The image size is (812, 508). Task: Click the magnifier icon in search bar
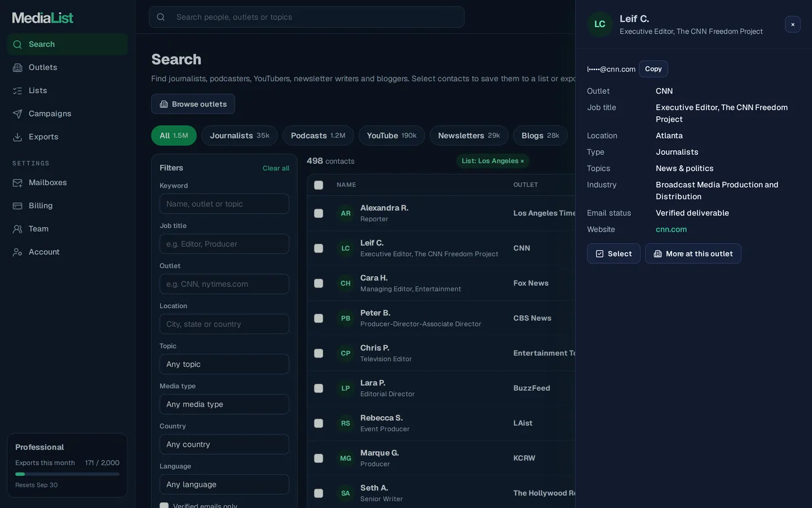(161, 17)
